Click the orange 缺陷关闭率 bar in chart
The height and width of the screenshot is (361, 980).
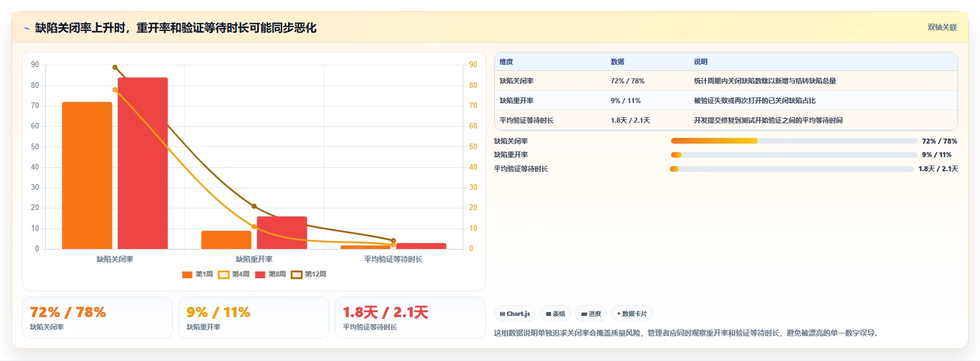[87, 175]
